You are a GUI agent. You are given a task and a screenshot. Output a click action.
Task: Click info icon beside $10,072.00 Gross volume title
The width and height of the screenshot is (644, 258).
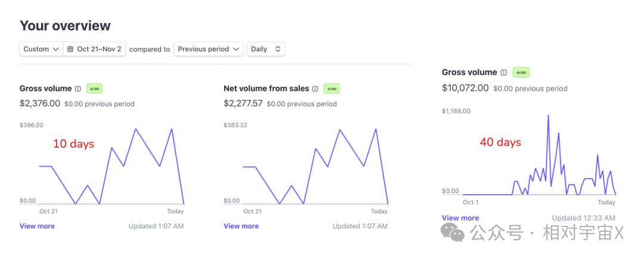504,73
